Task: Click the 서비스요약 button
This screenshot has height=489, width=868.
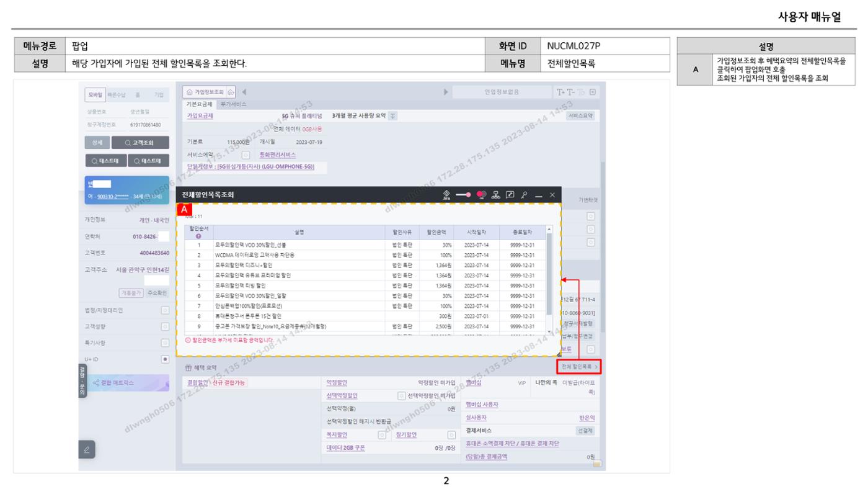Action: click(x=580, y=115)
